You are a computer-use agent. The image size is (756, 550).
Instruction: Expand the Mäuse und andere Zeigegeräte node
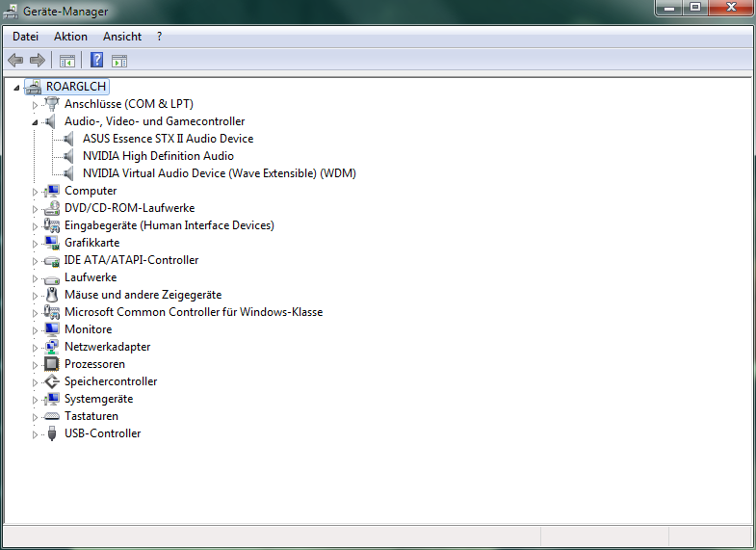tap(35, 296)
